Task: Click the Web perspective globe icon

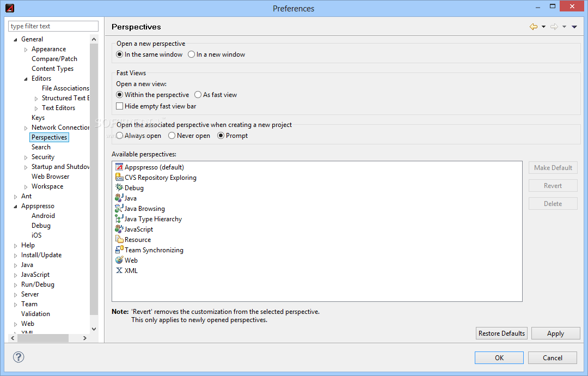Action: [119, 260]
